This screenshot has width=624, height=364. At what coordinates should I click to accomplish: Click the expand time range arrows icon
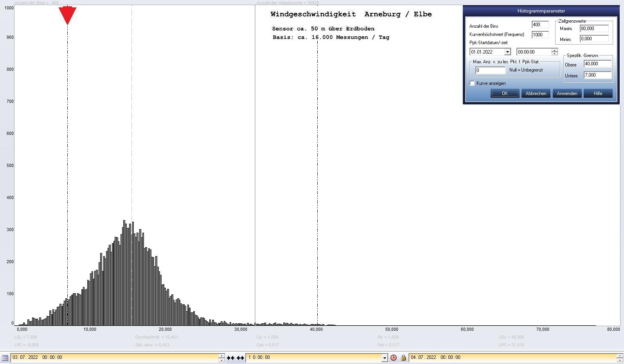click(x=240, y=358)
